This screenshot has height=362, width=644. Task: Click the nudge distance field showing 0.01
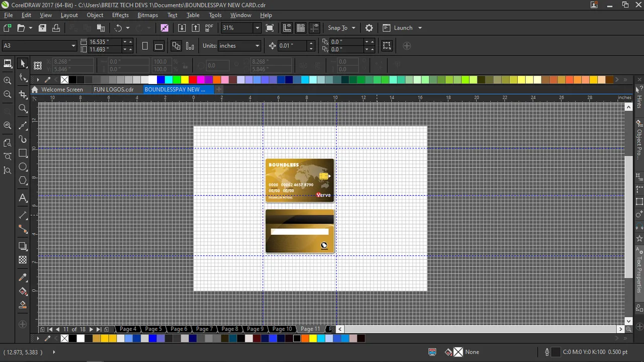pyautogui.click(x=292, y=46)
